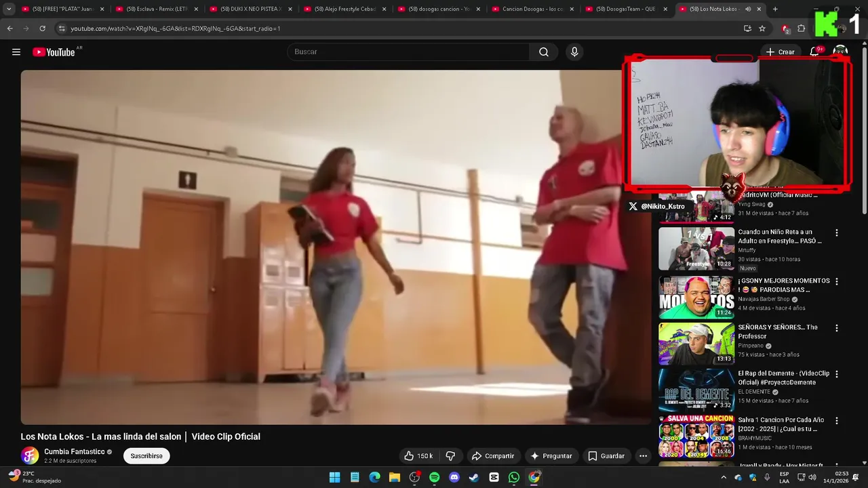Open Discord from the taskbar

(x=454, y=477)
